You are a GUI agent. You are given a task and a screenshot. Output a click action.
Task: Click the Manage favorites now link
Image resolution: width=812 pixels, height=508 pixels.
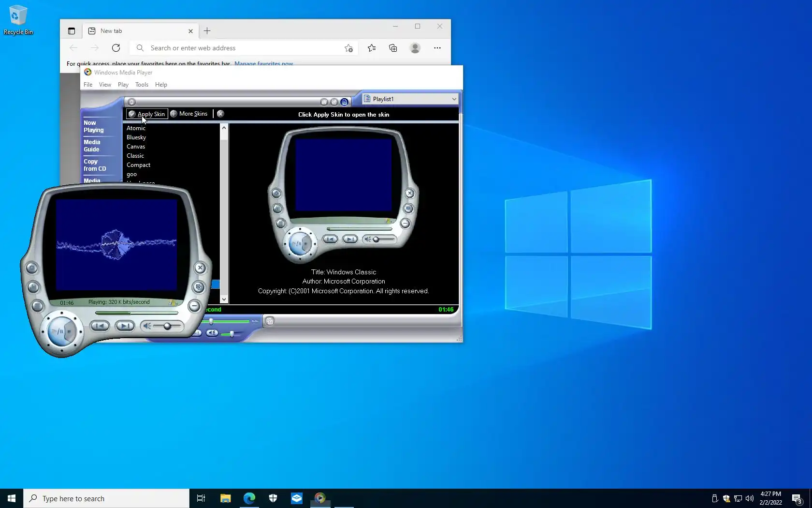263,63
